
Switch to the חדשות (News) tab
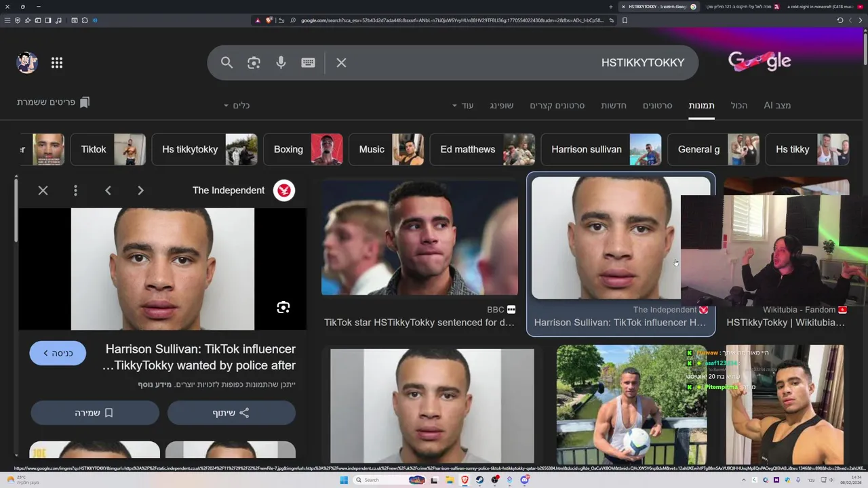click(x=614, y=105)
